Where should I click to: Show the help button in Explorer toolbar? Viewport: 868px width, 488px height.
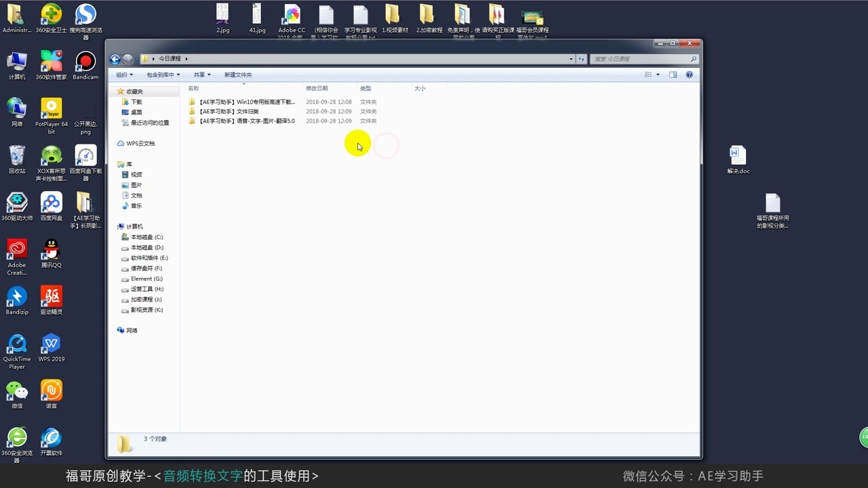[689, 75]
